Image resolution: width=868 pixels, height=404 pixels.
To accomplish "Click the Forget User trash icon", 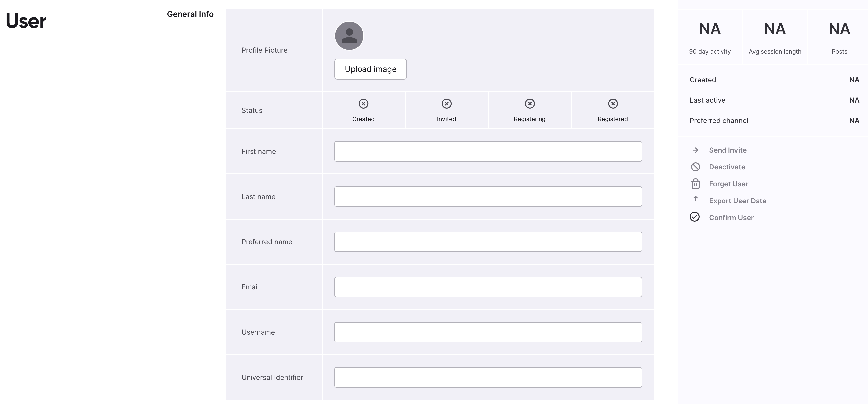I will point(695,184).
